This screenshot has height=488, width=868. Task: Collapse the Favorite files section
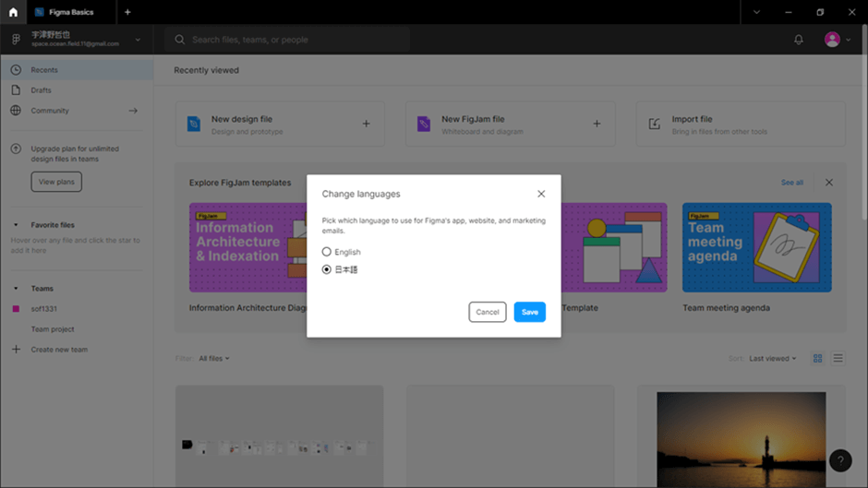16,225
